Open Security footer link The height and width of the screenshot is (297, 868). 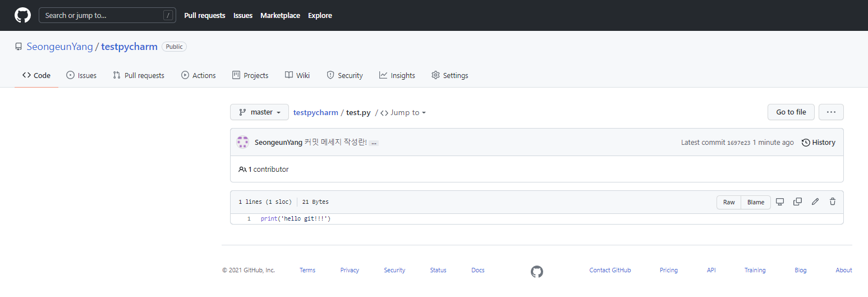tap(394, 270)
